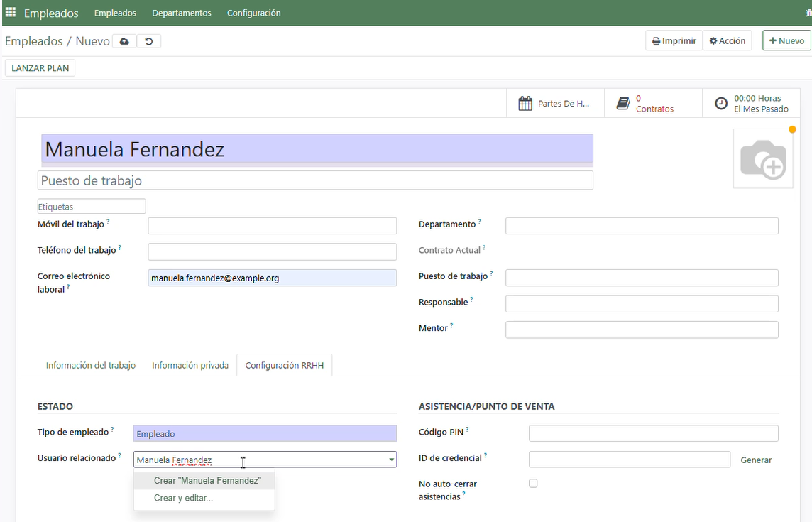This screenshot has height=522, width=812.
Task: Expand the Usuario relacionado dropdown arrow
Action: (x=391, y=460)
